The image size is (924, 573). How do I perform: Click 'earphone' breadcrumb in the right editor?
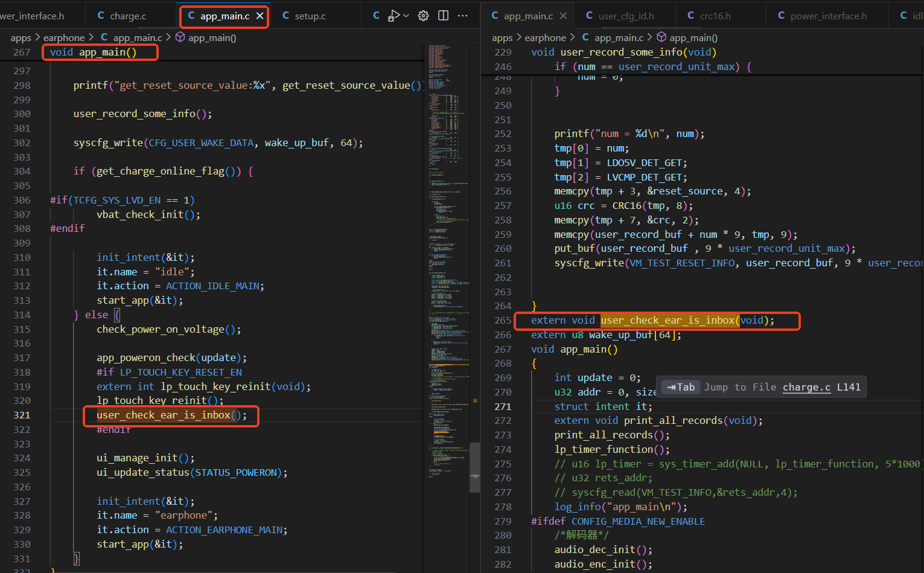tap(546, 37)
